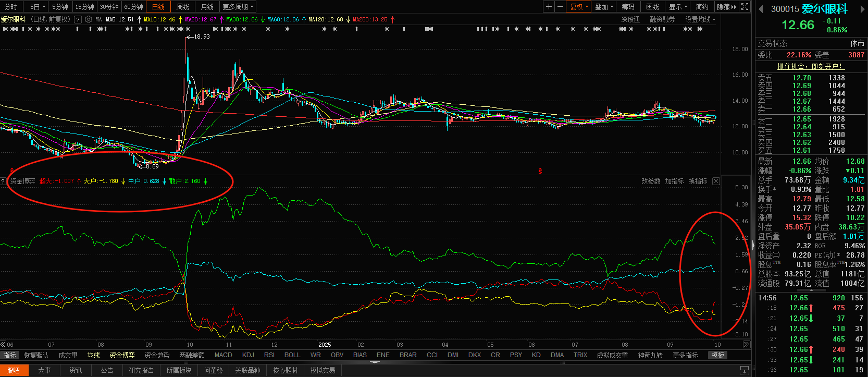Enter fullscreen chart mode icon
868x377 pixels.
click(x=745, y=7)
